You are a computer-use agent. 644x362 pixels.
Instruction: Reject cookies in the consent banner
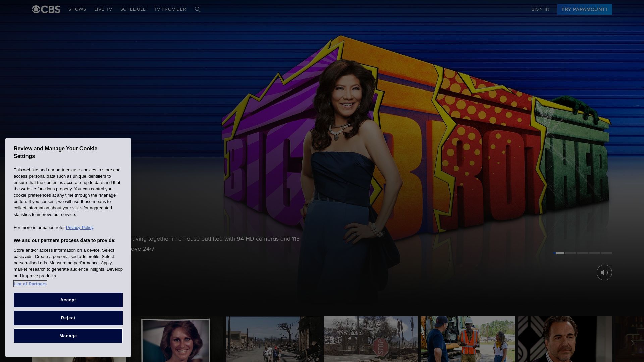[68, 318]
